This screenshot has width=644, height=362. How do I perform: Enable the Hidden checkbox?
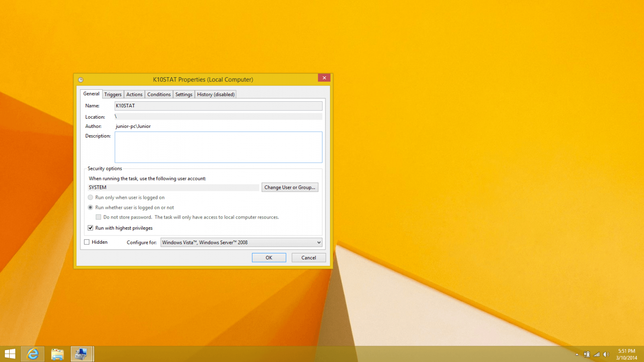coord(87,242)
